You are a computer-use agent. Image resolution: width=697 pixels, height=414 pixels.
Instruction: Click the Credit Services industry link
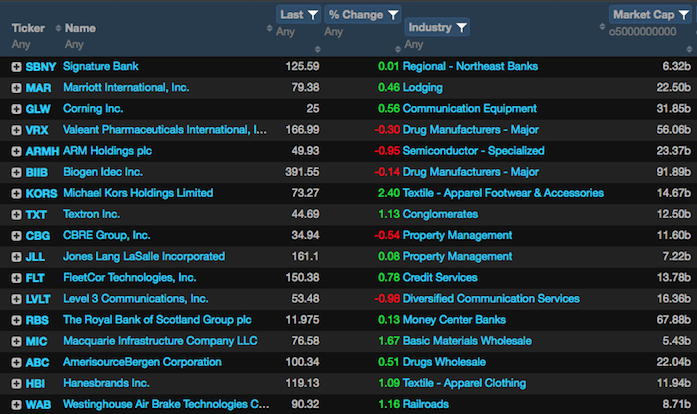440,277
